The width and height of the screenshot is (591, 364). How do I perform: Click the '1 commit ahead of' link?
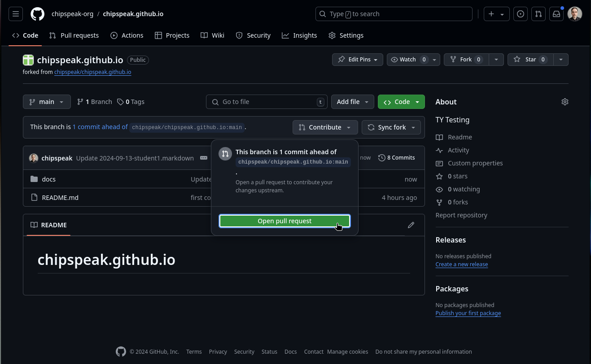100,127
